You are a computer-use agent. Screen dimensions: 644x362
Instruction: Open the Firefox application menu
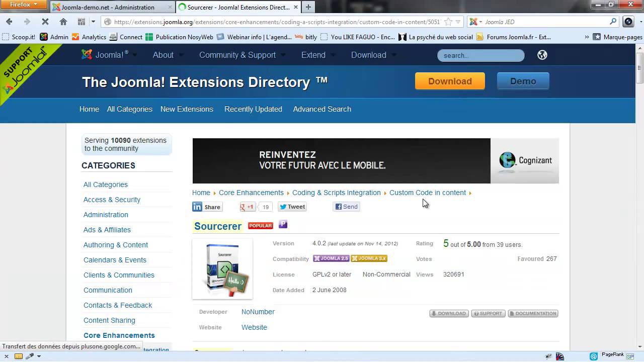tap(24, 5)
